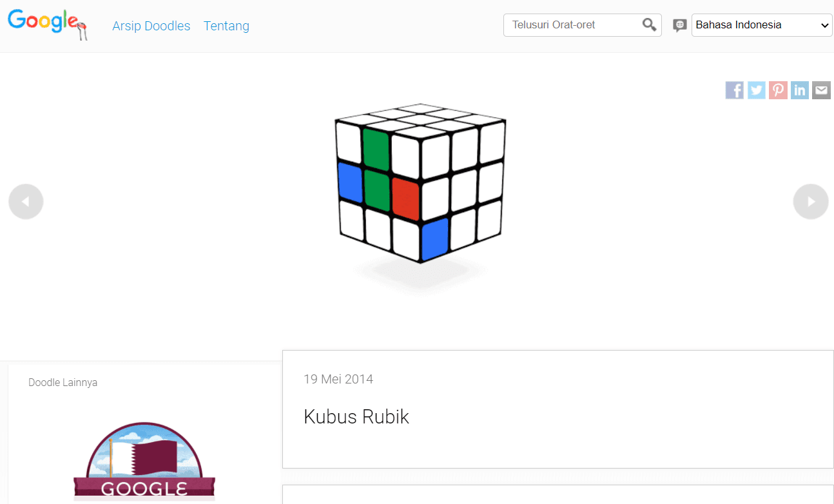Focus the Telusuri Orat-oret search field
The image size is (834, 504).
(x=574, y=25)
